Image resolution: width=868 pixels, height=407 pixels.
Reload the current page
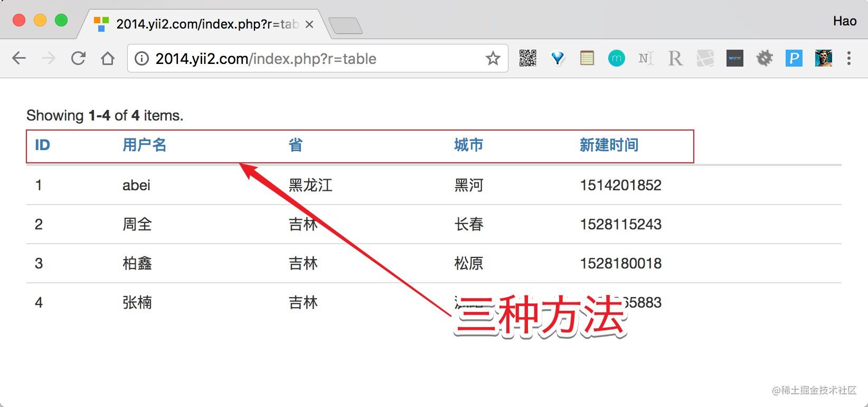78,58
